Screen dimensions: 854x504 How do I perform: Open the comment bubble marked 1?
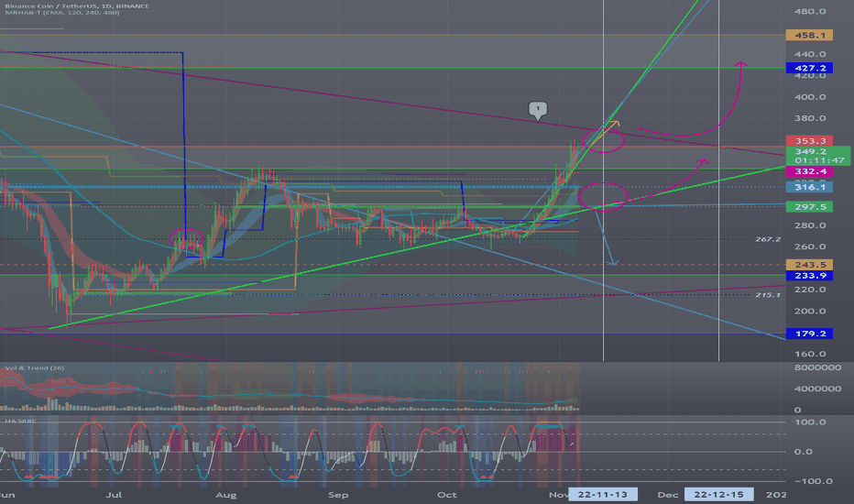tap(538, 110)
